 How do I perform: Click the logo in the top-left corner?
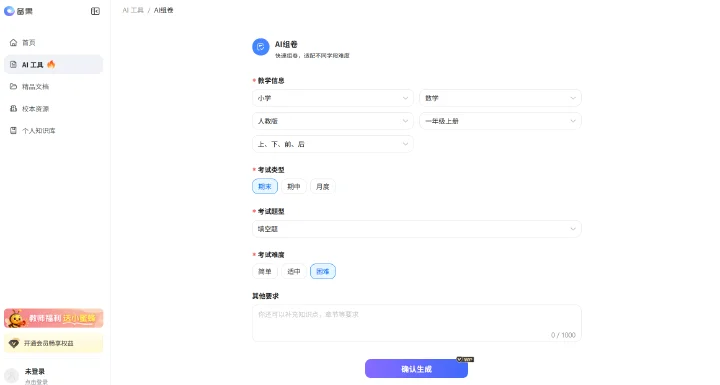pyautogui.click(x=18, y=11)
